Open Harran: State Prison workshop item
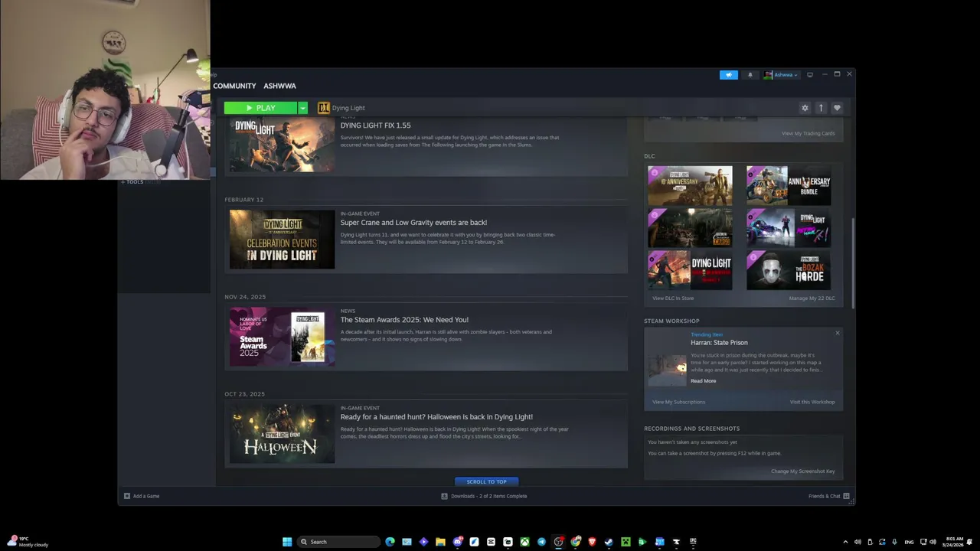Viewport: 980px width, 551px height. click(x=719, y=343)
